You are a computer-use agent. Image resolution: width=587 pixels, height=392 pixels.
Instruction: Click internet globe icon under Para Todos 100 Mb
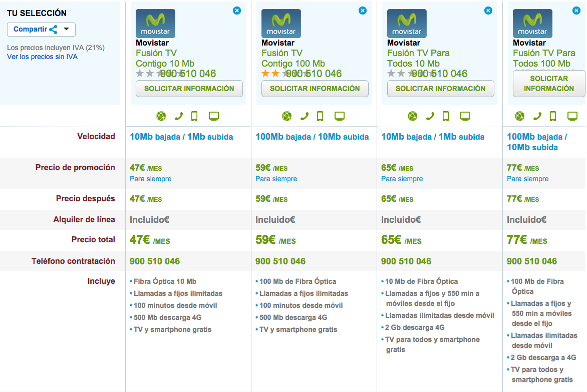[x=519, y=116]
